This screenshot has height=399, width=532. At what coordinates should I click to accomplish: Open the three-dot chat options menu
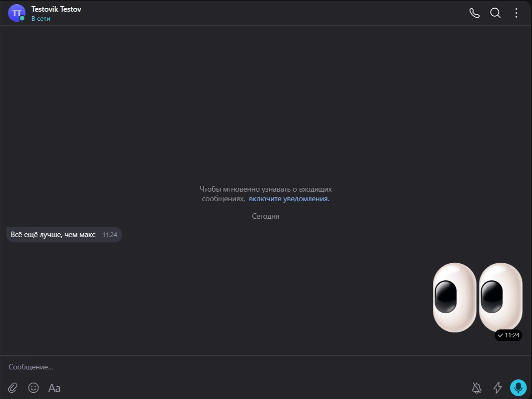pos(516,13)
